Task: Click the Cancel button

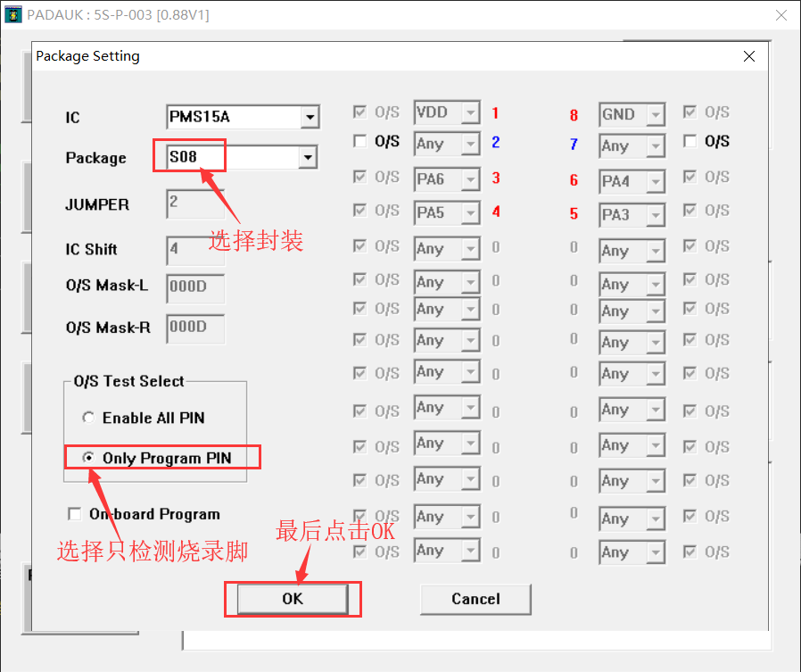Action: tap(475, 599)
